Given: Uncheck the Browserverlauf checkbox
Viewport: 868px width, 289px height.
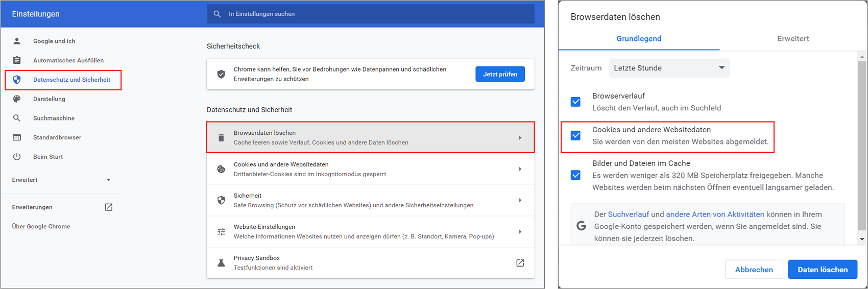Looking at the screenshot, I should (x=575, y=102).
